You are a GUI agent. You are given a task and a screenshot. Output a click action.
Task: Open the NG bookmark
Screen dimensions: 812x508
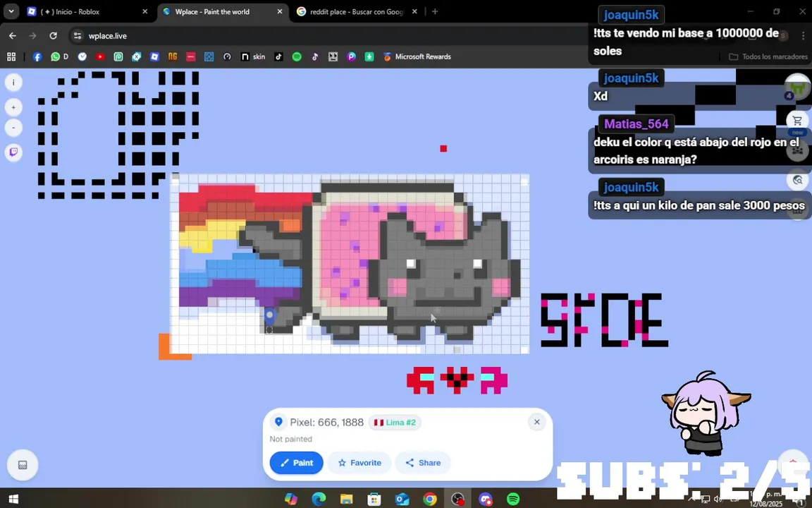click(173, 56)
